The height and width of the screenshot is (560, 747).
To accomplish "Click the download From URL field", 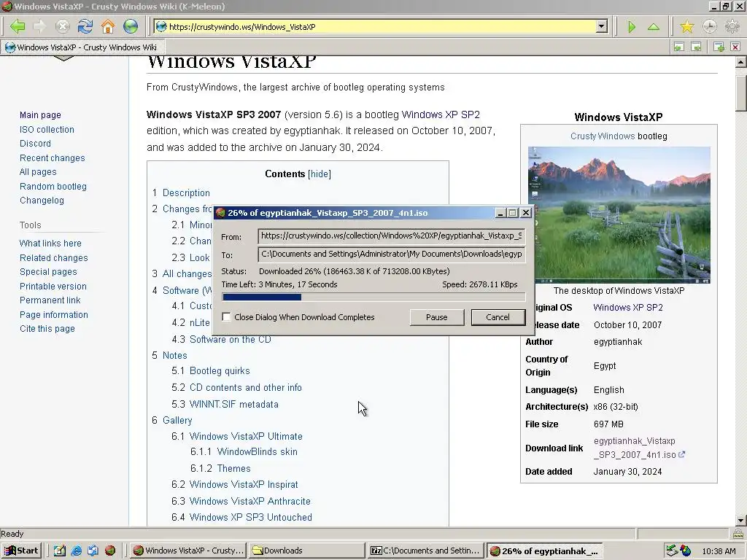I will point(392,236).
